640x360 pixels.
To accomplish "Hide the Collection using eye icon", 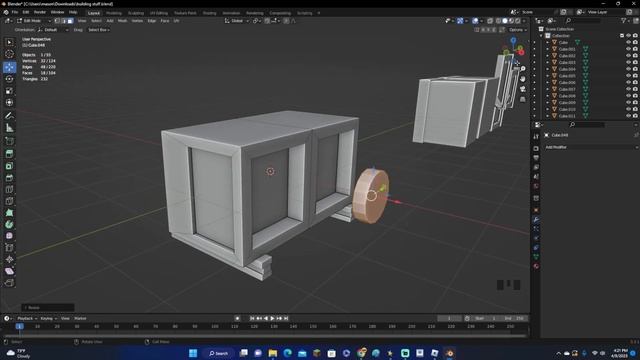I will (x=629, y=36).
